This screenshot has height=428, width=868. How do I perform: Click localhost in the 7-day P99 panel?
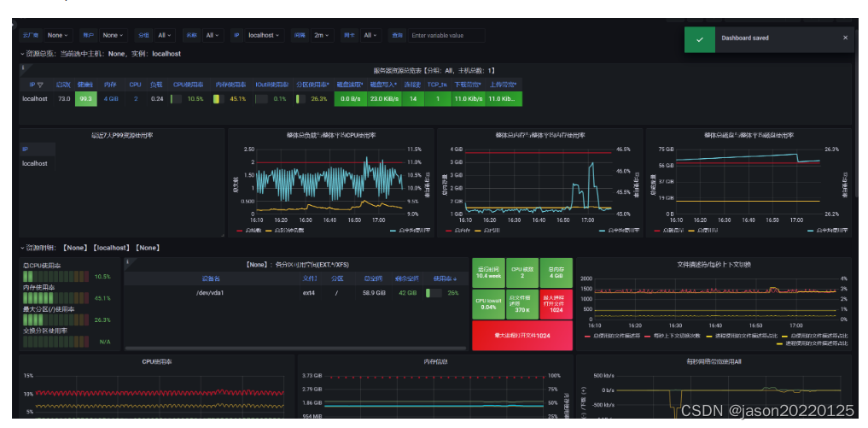coord(35,163)
